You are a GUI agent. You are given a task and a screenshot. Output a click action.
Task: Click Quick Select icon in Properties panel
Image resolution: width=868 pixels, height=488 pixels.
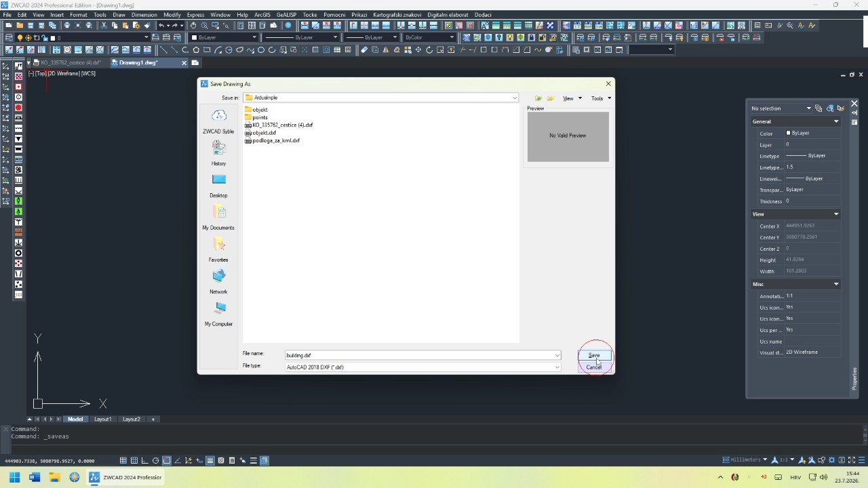pos(841,108)
